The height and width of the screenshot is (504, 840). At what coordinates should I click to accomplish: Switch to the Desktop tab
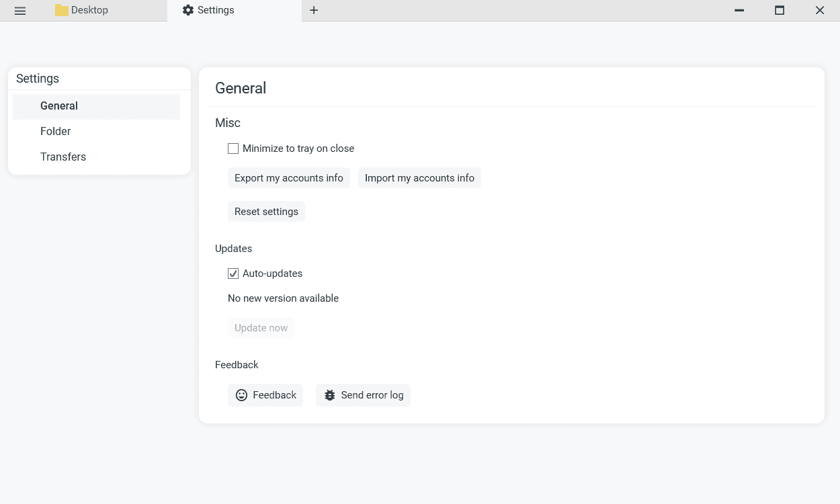click(89, 10)
